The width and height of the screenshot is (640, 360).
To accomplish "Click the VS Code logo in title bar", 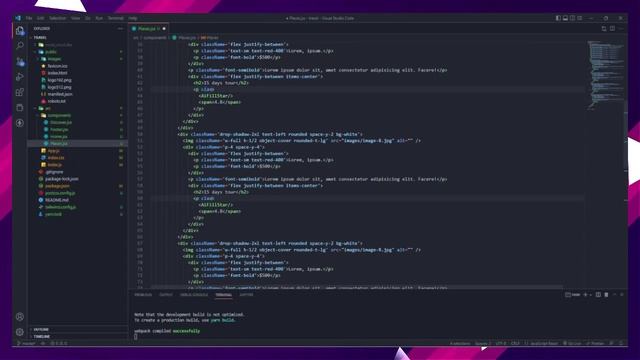I will (x=18, y=18).
